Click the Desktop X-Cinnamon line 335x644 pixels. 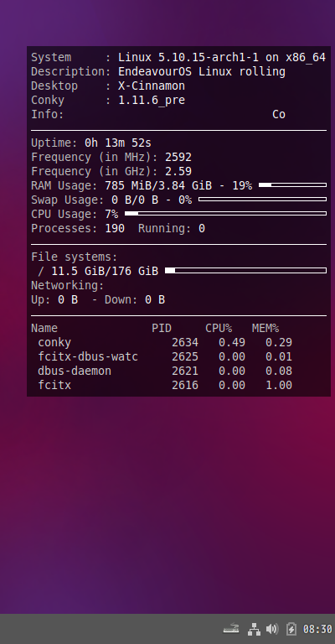point(108,86)
